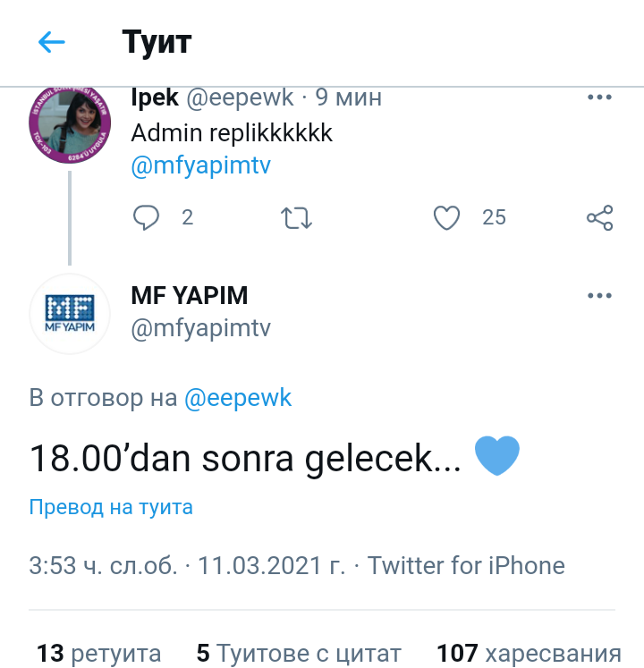644x668 pixels.
Task: Like Ipek's tweet with heart icon
Action: [446, 217]
